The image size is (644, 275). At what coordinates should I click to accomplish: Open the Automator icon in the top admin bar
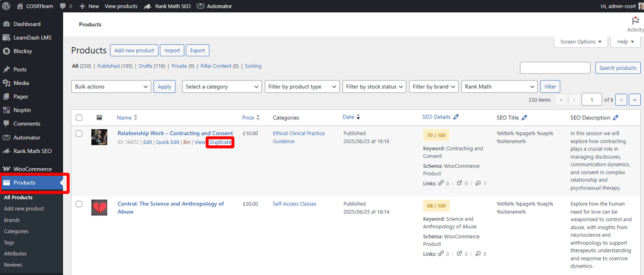pos(200,6)
